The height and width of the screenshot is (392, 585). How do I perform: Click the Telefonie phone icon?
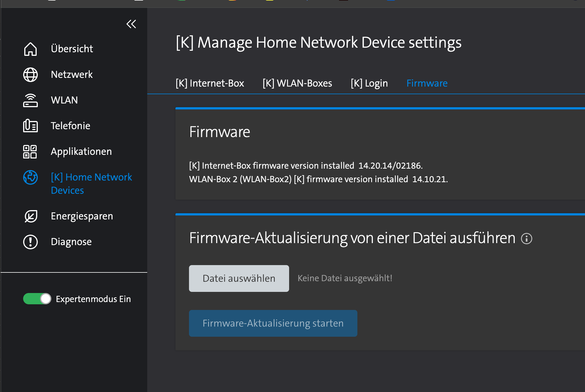coord(30,126)
